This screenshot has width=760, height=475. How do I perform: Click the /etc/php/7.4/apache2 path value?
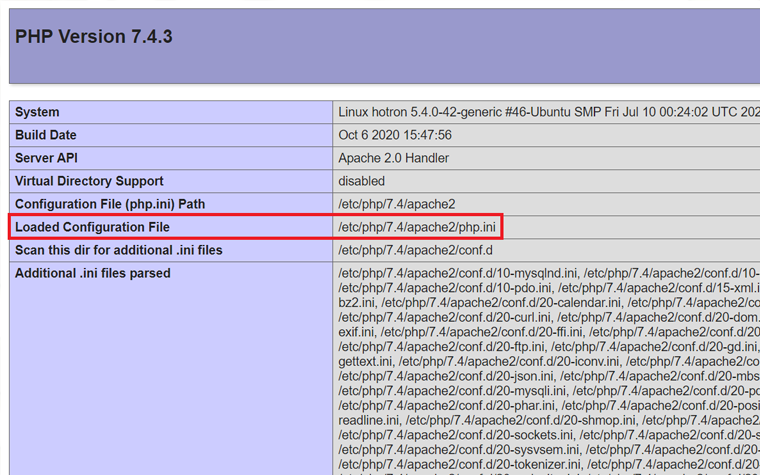[397, 204]
